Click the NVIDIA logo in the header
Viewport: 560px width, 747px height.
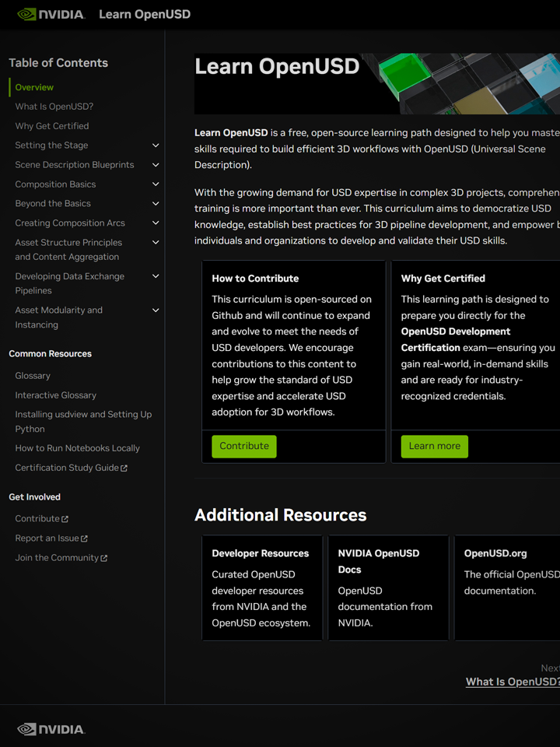pos(51,14)
